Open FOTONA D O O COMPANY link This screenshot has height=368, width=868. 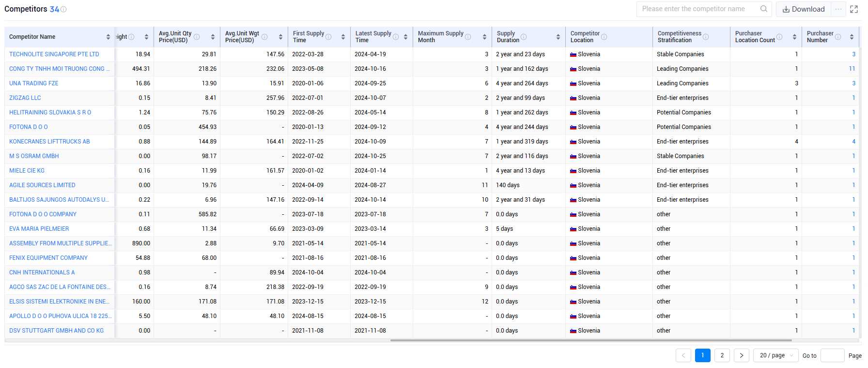pos(43,214)
